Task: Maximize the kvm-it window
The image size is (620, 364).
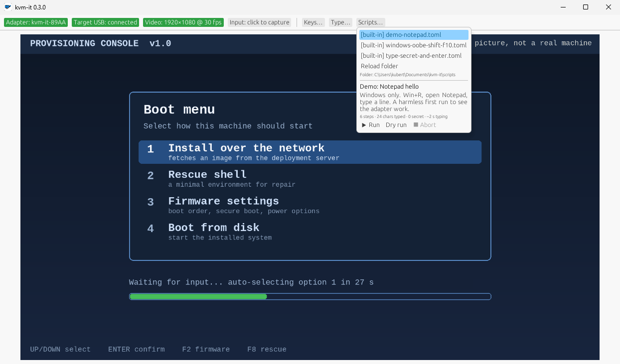Action: coord(586,7)
